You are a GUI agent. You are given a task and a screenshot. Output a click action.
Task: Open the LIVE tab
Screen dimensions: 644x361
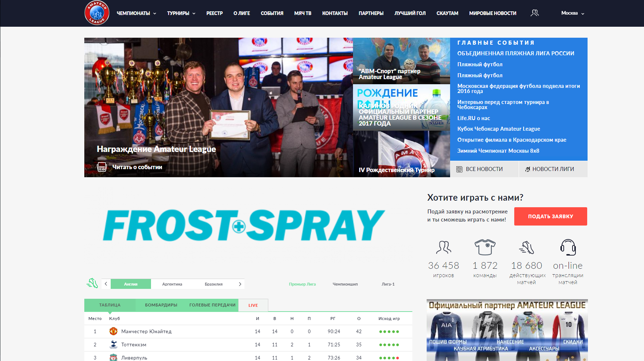(x=253, y=305)
